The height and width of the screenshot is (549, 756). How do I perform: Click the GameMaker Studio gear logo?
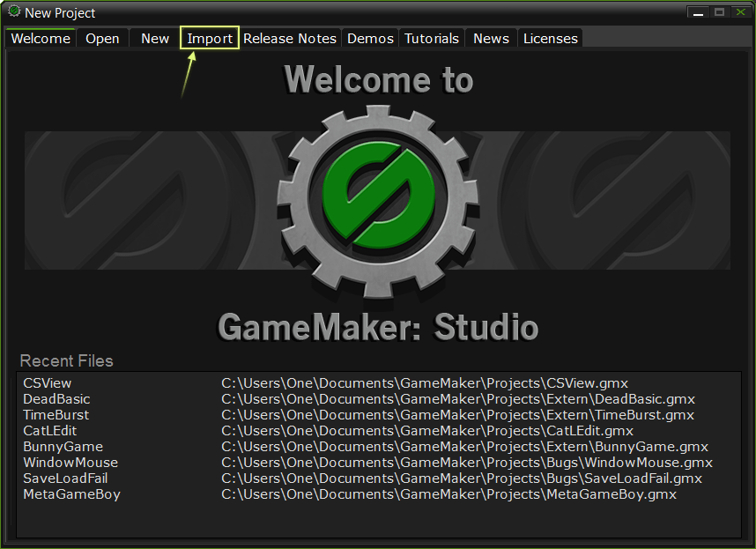click(x=378, y=202)
